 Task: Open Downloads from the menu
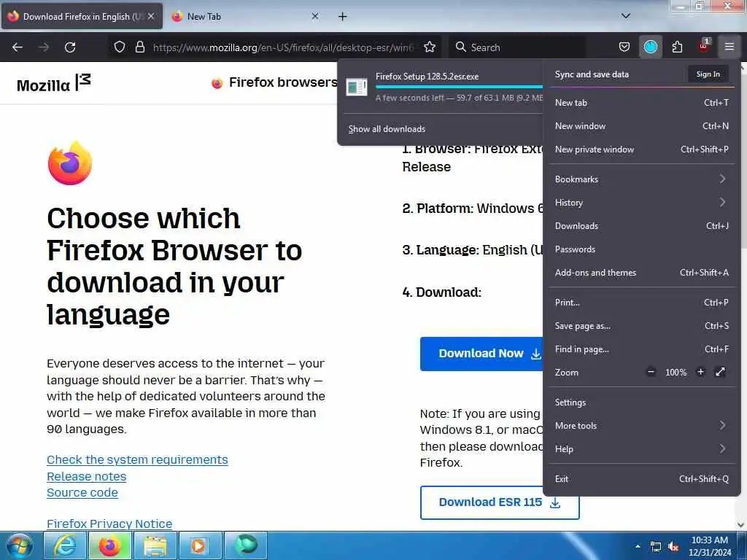coord(642,226)
